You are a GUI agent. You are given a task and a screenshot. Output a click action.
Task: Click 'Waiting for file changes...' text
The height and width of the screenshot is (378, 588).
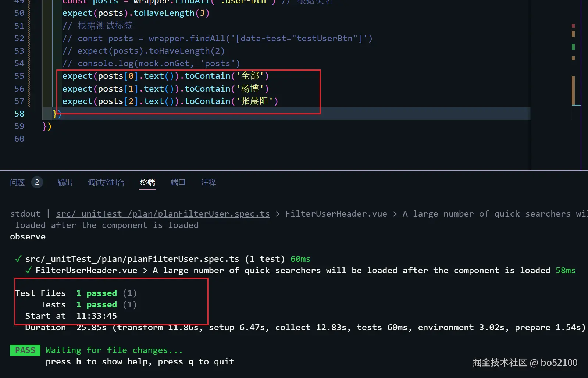coord(114,350)
